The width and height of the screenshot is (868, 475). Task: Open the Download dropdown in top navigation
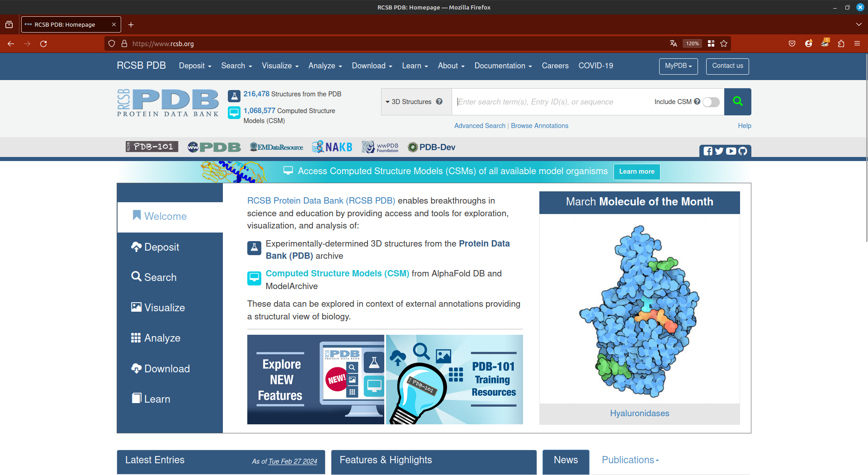click(372, 66)
